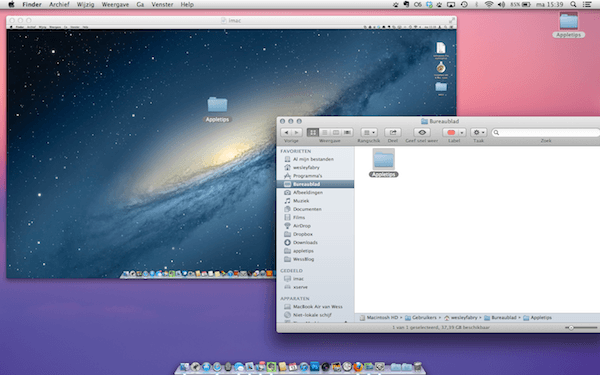Viewport: 600px width, 375px height.
Task: Open Dropbox folder in the sidebar
Action: [x=303, y=234]
